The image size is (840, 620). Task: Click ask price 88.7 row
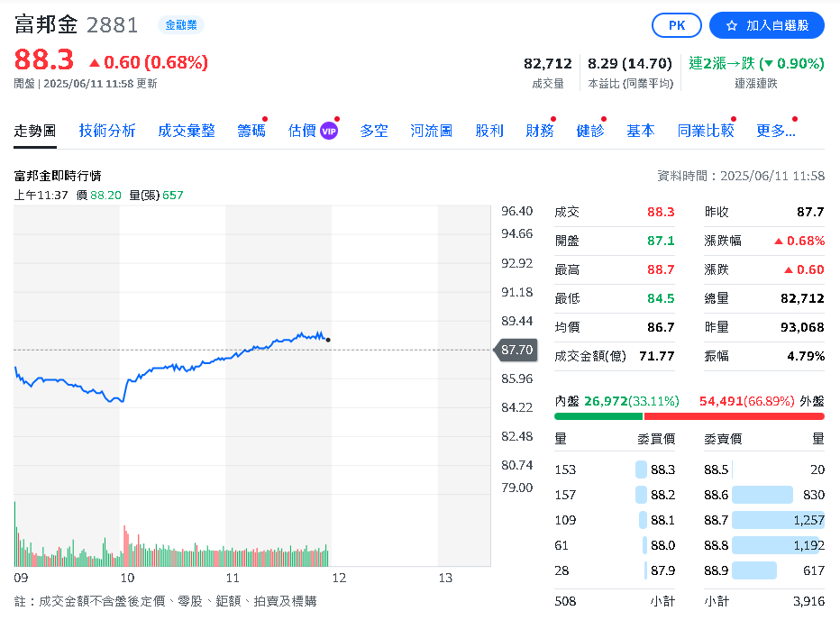tap(764, 520)
